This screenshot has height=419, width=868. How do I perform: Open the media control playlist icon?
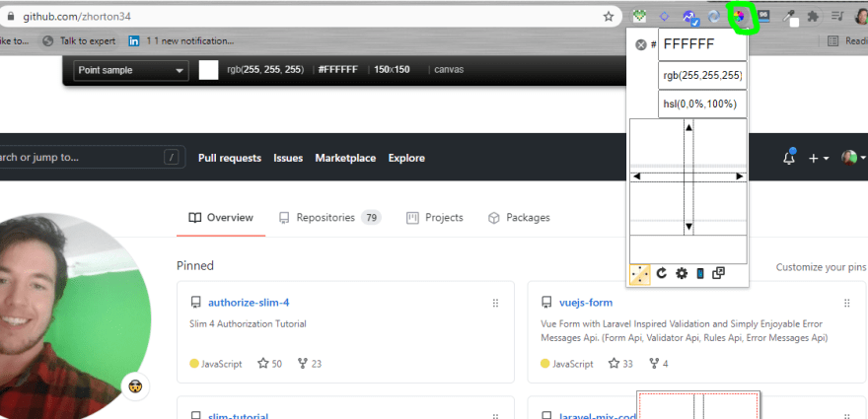837,17
